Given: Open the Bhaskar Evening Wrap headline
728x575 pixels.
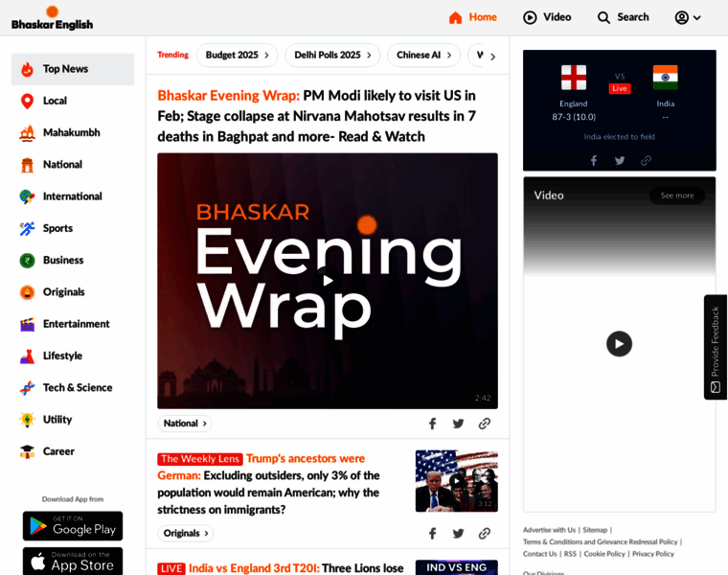Looking at the screenshot, I should click(317, 116).
